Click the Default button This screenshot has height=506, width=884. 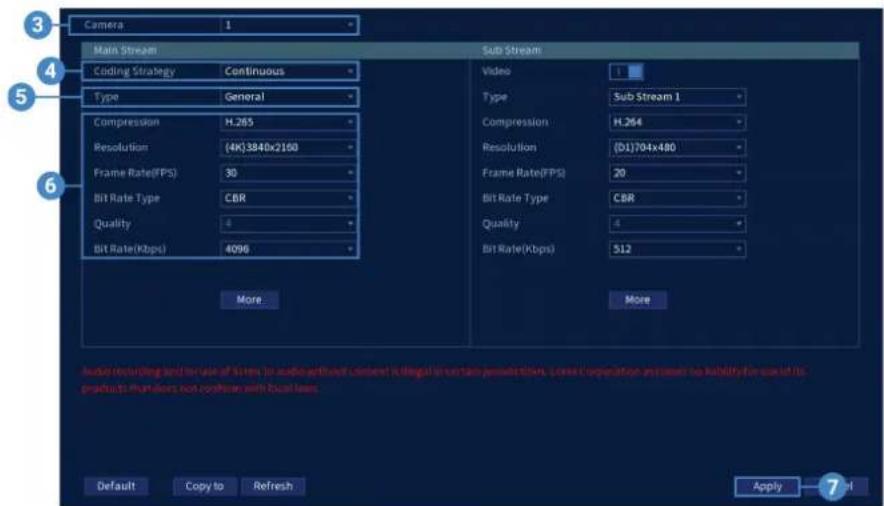[x=116, y=486]
